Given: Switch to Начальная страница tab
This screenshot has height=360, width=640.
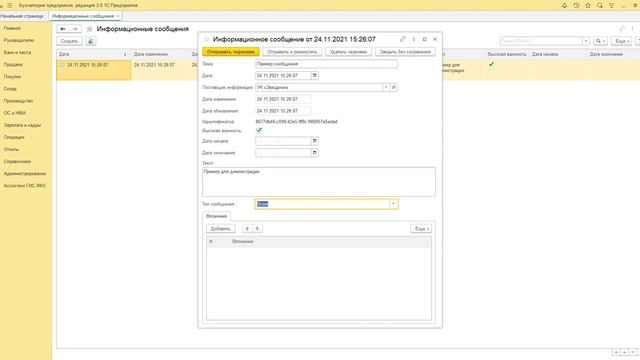Looking at the screenshot, I should [x=22, y=16].
